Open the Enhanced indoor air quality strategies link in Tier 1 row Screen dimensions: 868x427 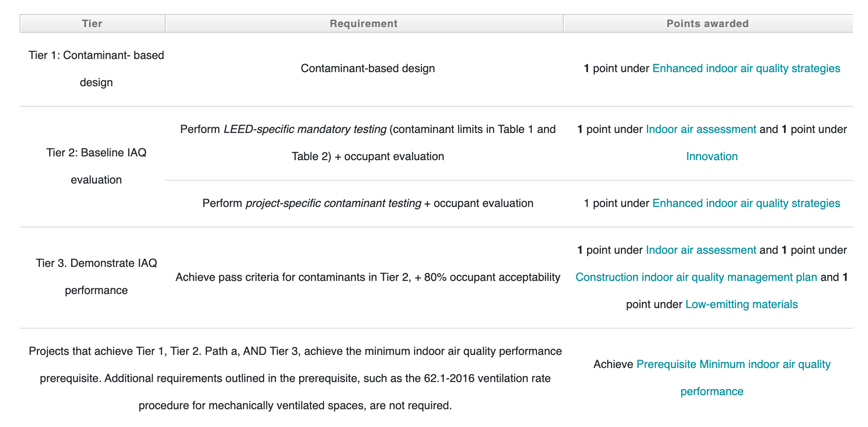pos(746,68)
